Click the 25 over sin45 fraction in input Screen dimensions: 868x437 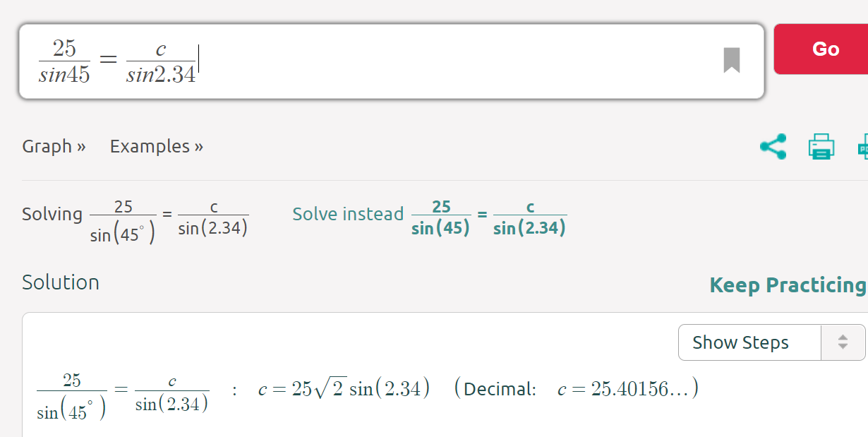pos(64,62)
